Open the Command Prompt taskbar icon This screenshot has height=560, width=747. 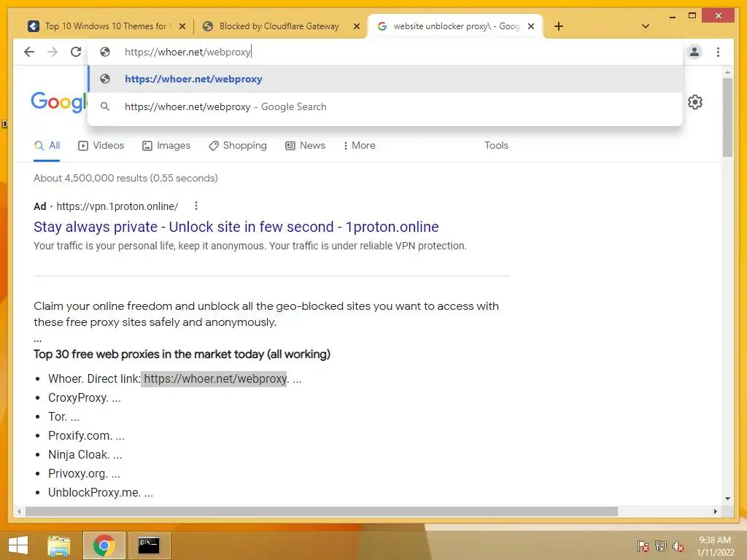click(149, 545)
